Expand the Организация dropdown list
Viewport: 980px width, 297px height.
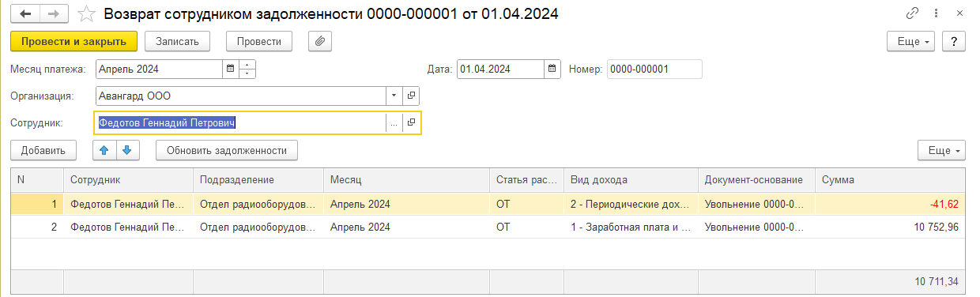(x=394, y=96)
